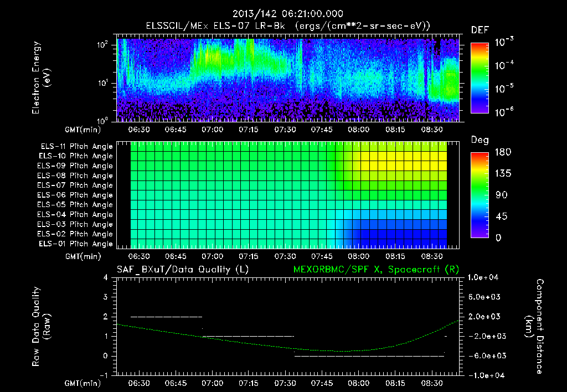Click the "6.0e+03" component distance tick label

click(484, 297)
